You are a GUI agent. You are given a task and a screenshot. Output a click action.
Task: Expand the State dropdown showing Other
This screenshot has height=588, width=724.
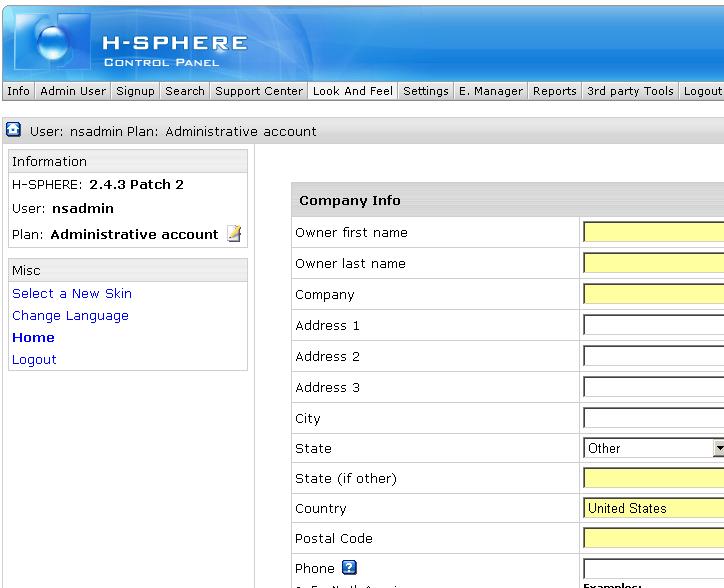654,448
